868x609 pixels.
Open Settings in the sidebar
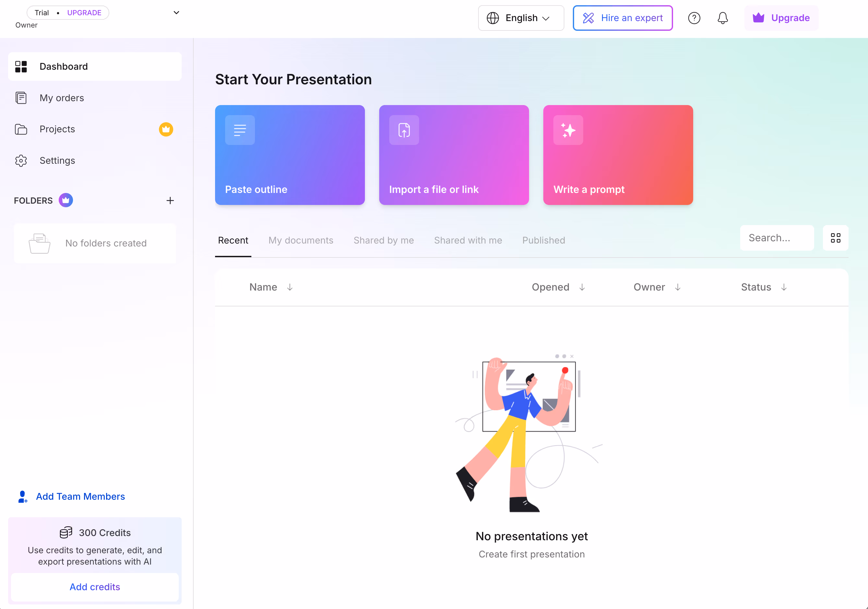[x=95, y=161]
